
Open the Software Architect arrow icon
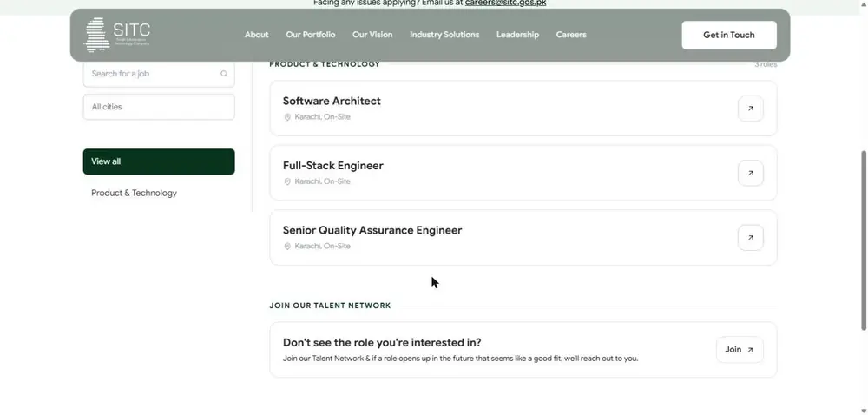tap(750, 109)
